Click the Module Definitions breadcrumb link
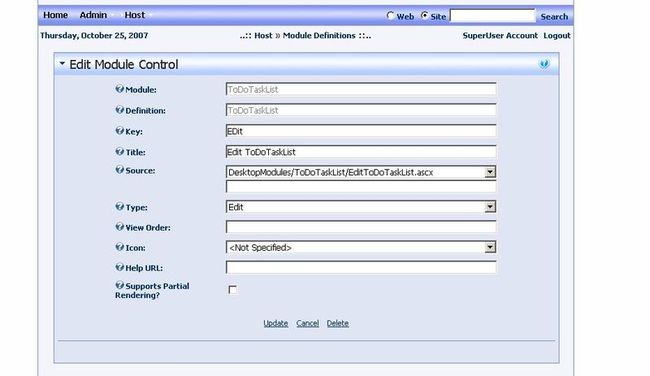Viewport: 650px width, 376px height. 319,36
